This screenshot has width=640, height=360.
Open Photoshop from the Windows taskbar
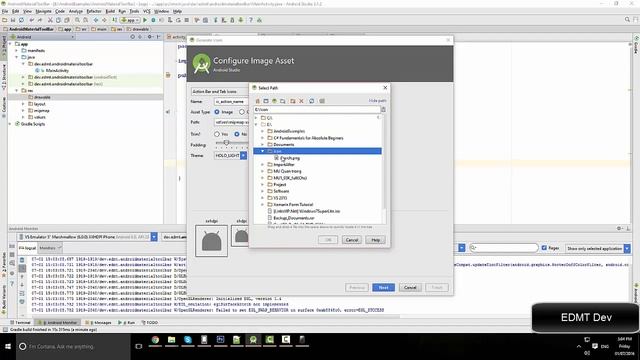click(220, 340)
